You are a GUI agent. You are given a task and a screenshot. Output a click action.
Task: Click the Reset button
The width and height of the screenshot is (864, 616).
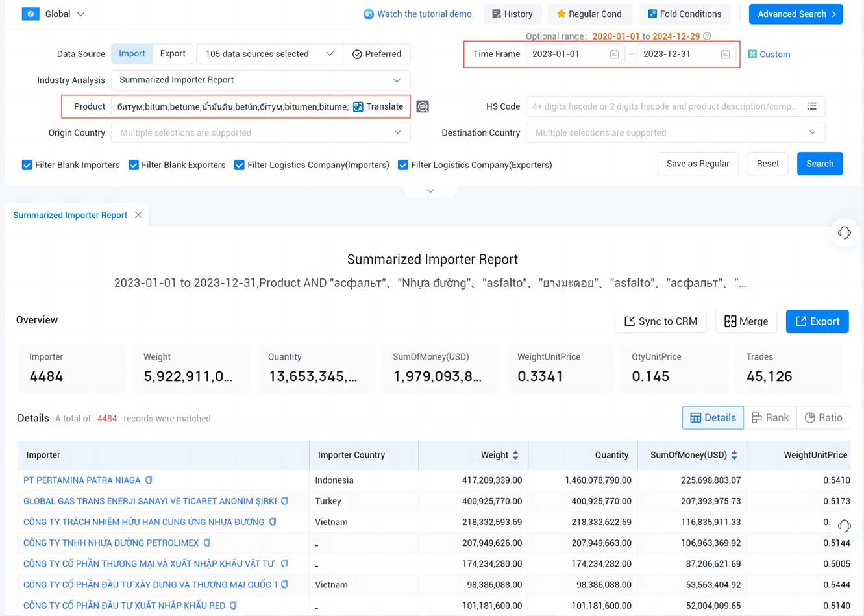[x=768, y=164]
